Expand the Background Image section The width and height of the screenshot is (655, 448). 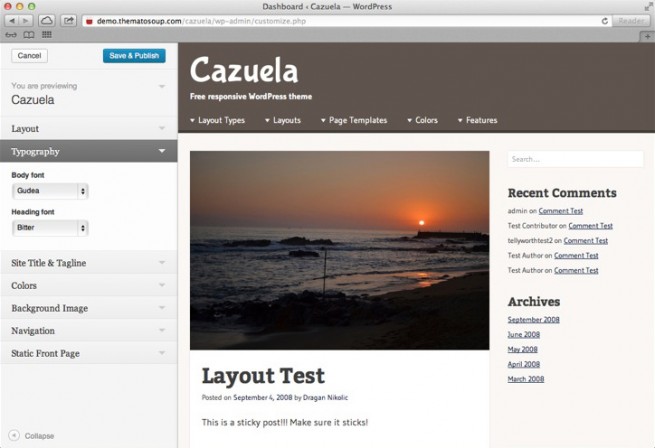[x=88, y=308]
